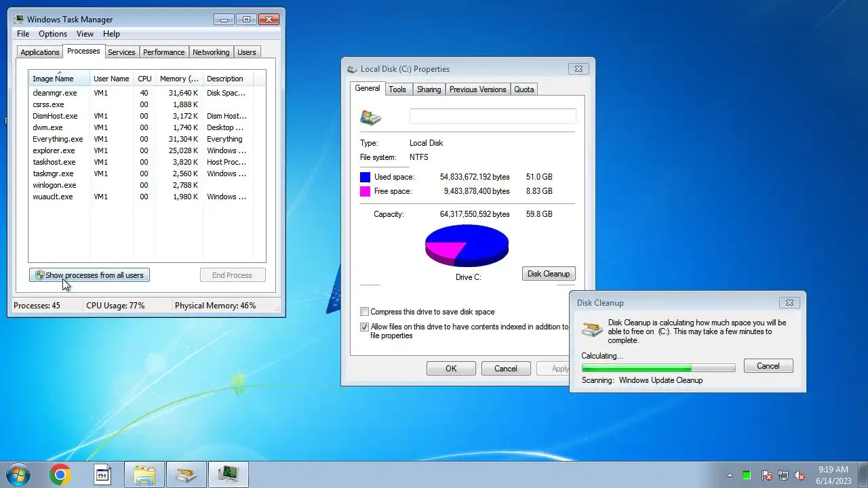
Task: Show hidden tray icons arrow
Action: (730, 475)
